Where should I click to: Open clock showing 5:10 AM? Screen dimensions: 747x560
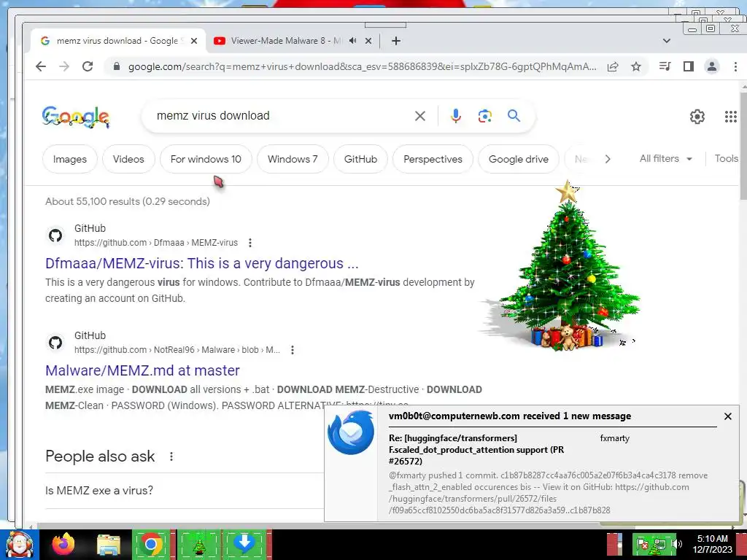(x=712, y=544)
